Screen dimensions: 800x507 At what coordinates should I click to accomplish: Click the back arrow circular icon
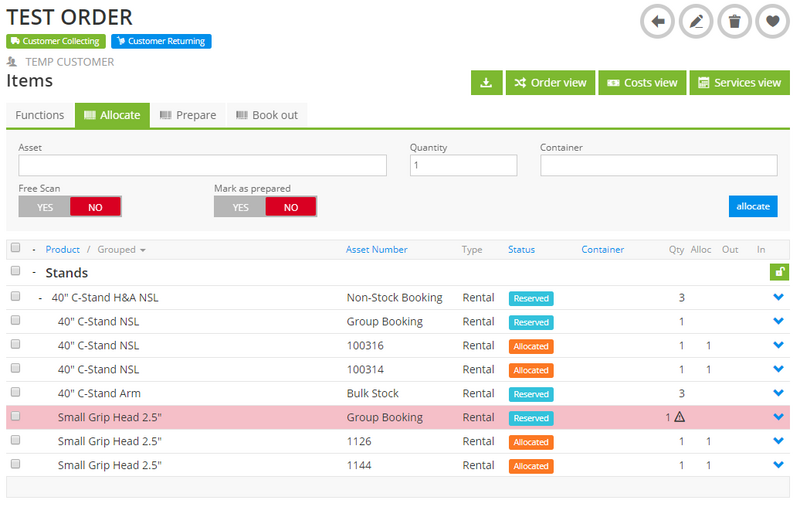tap(658, 21)
